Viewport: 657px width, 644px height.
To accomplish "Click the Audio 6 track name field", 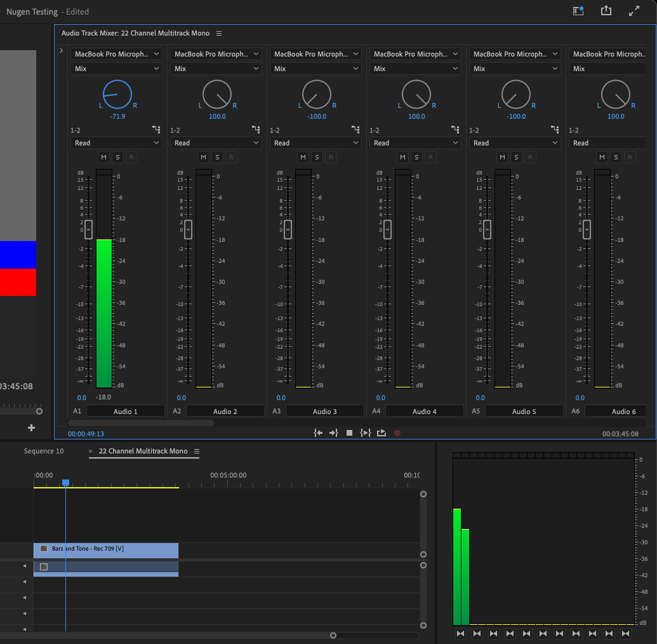I will (x=614, y=411).
